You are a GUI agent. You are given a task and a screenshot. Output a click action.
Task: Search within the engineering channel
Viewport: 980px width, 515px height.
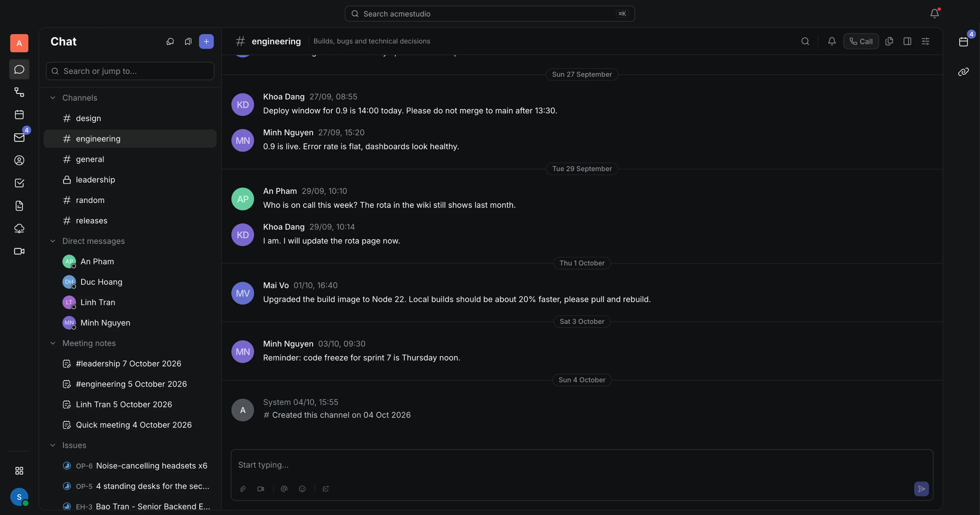pos(805,41)
